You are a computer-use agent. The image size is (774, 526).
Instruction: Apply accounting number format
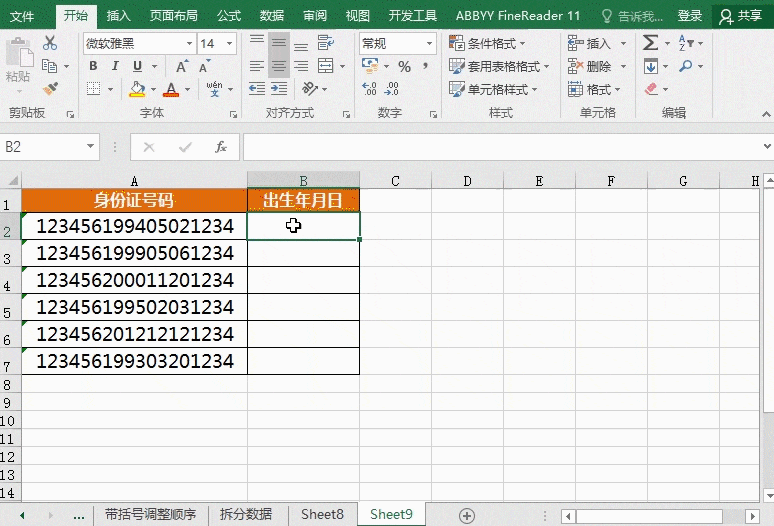pos(370,66)
